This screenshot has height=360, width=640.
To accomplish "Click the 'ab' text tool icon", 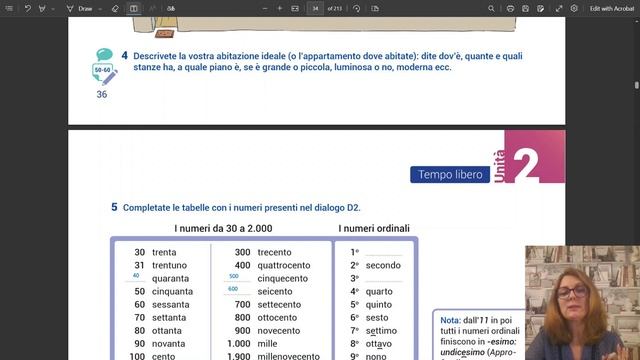I will point(171,8).
